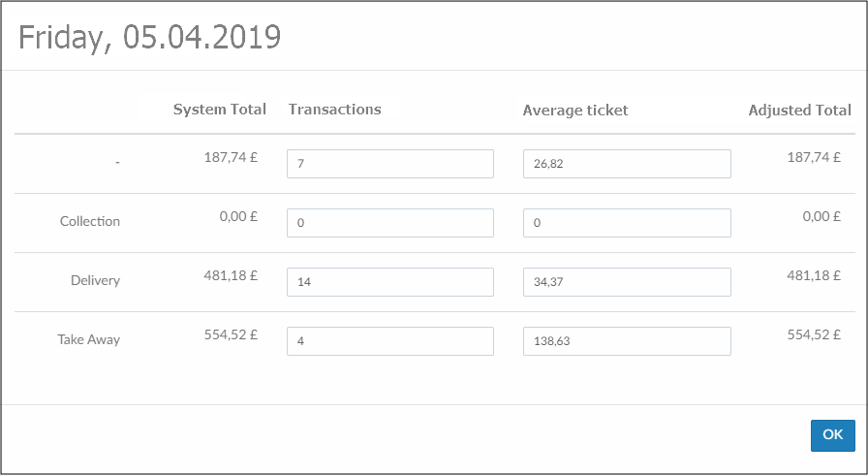
Task: Select the Take Away Transactions input
Action: coord(389,341)
